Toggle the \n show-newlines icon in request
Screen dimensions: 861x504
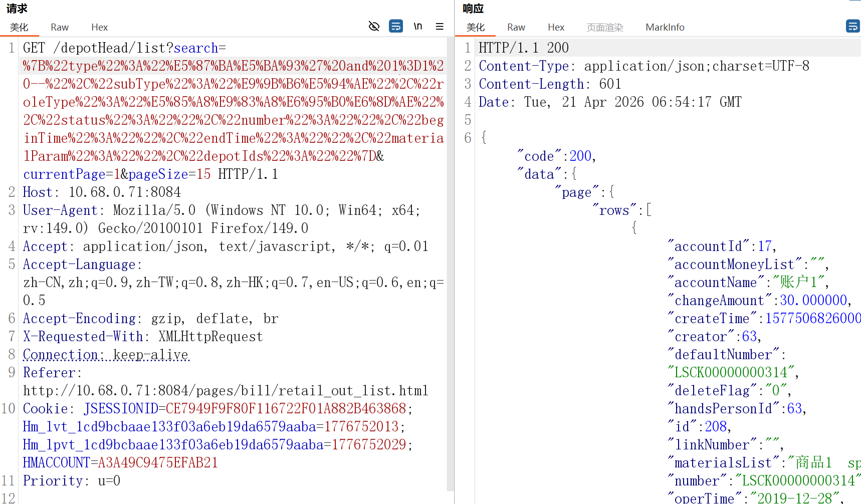pyautogui.click(x=418, y=26)
